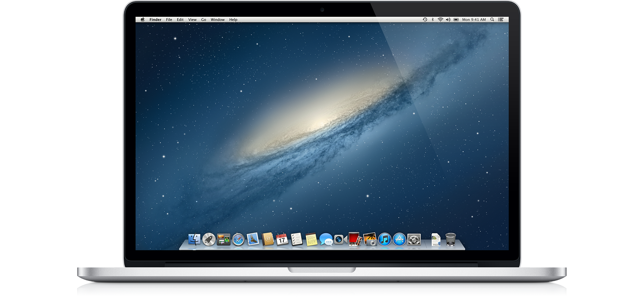644x297 pixels.
Task: Open the Mail app in the Dock
Action: point(253,239)
